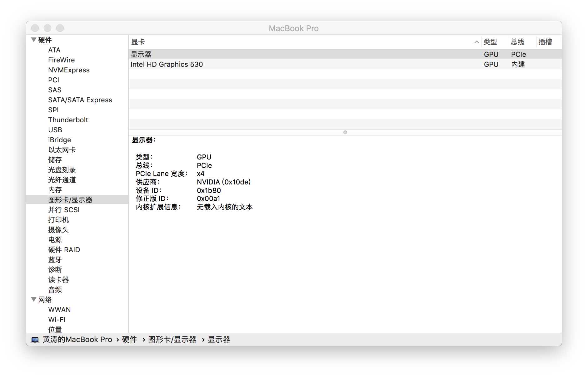
Task: Select USB in the sidebar
Action: pos(55,130)
